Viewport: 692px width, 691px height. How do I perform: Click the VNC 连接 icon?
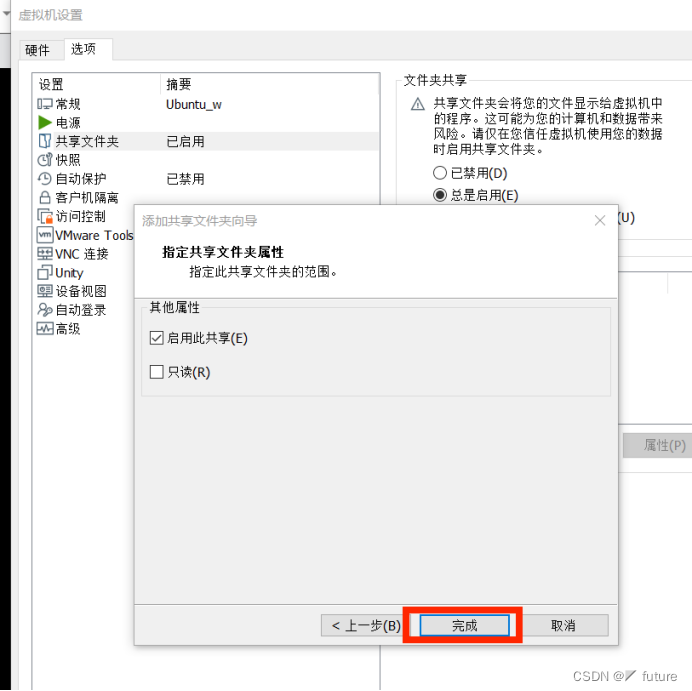coord(45,253)
